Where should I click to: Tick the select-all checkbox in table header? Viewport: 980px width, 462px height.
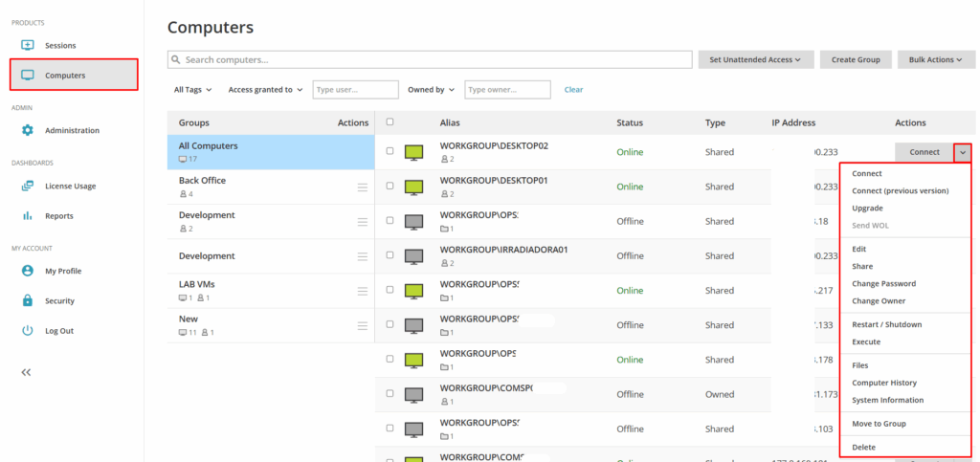(390, 122)
